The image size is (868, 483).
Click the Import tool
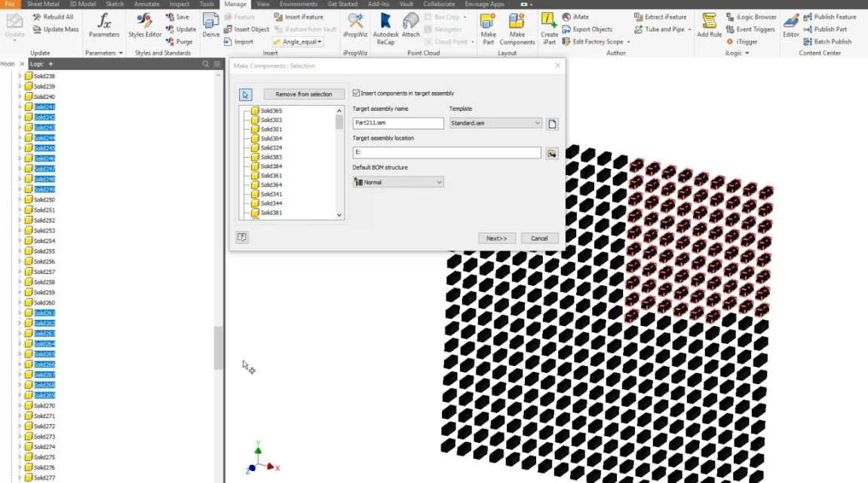[238, 42]
